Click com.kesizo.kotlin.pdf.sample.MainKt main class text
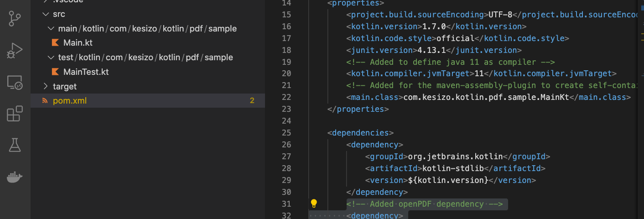The width and height of the screenshot is (644, 219). click(487, 97)
